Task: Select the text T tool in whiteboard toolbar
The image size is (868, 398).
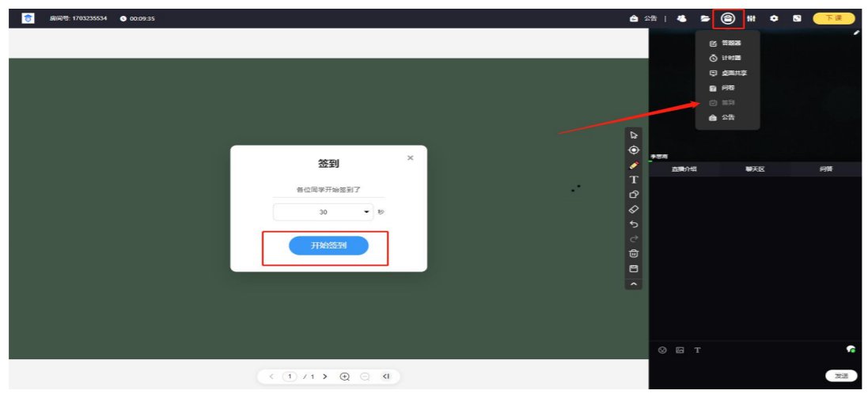Action: click(634, 180)
